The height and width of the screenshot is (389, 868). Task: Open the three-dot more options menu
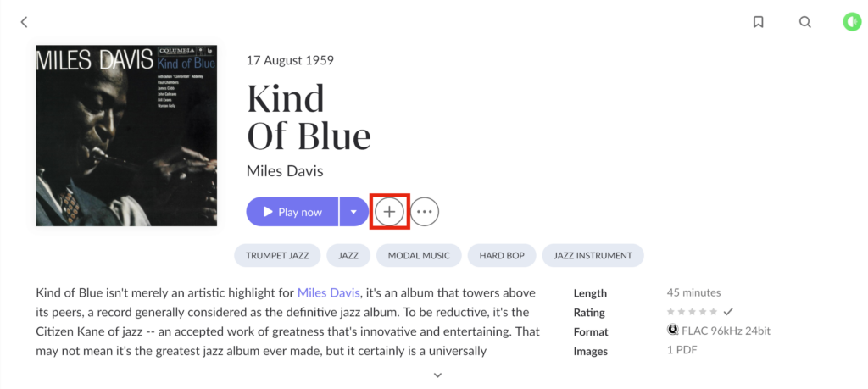click(x=425, y=211)
